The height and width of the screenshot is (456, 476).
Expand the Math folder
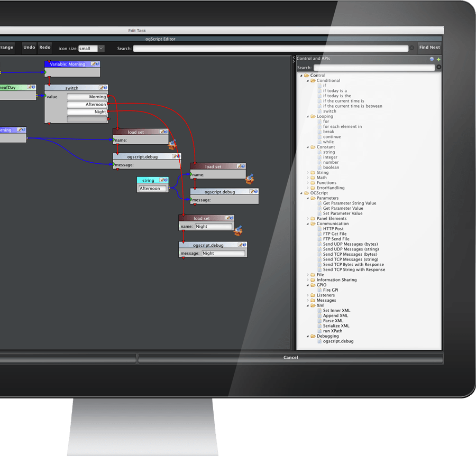pos(307,178)
